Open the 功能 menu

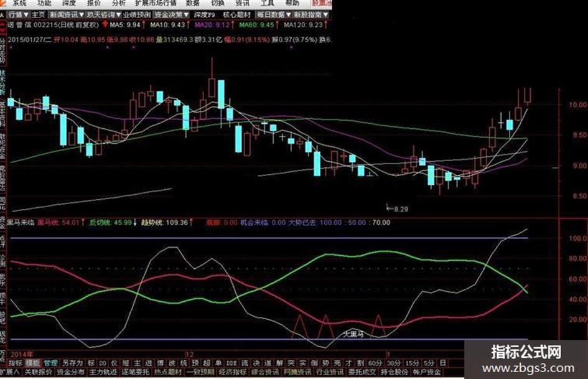tap(44, 3)
